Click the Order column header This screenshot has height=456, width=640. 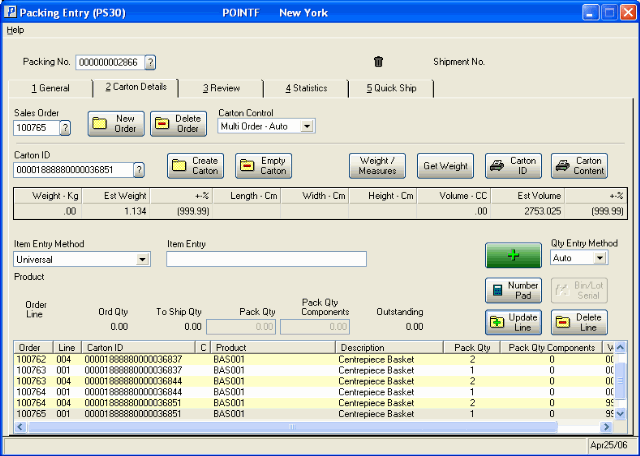pyautogui.click(x=33, y=348)
